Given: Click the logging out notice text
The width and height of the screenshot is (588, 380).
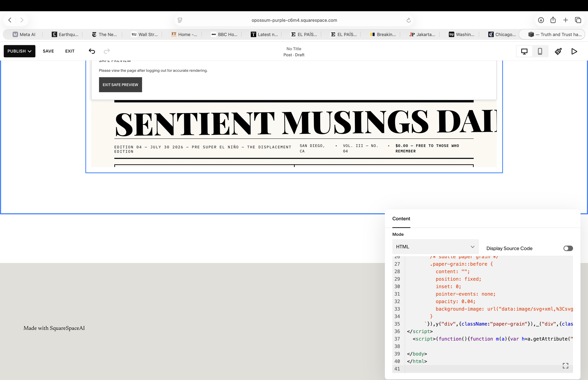Looking at the screenshot, I should (x=153, y=71).
